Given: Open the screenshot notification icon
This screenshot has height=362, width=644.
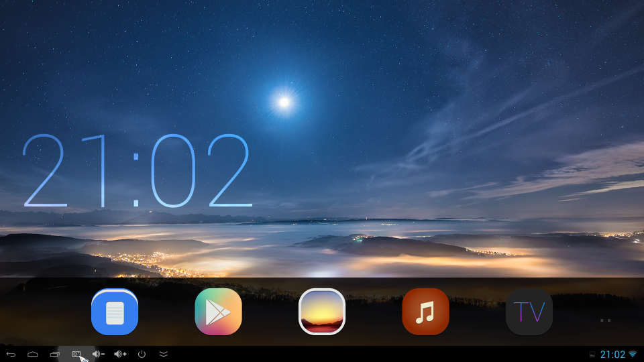Looking at the screenshot, I should (592, 354).
